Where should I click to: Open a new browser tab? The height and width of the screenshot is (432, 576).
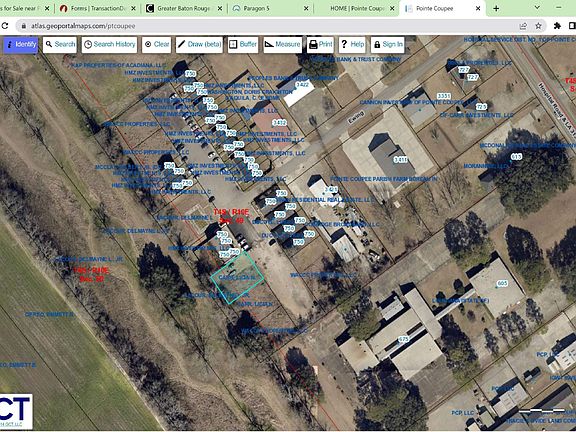click(x=496, y=8)
